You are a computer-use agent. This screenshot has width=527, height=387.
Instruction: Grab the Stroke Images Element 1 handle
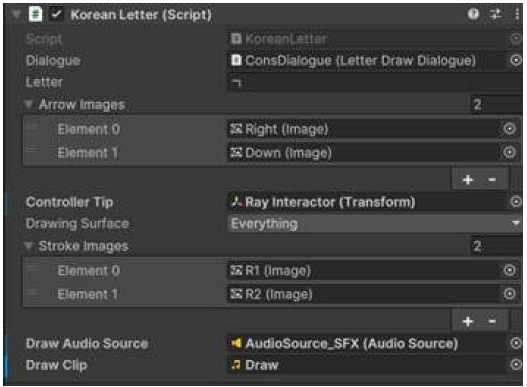click(x=33, y=292)
